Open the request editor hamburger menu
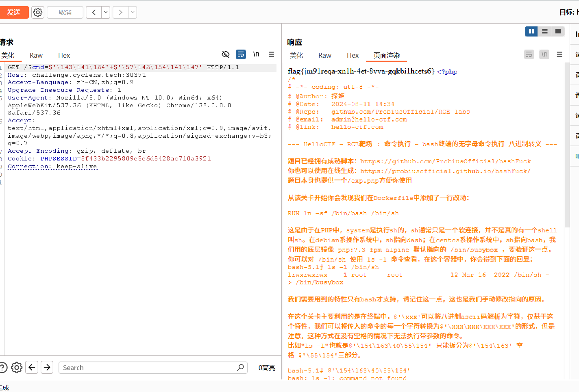Screen dimensions: 579x392 point(271,54)
